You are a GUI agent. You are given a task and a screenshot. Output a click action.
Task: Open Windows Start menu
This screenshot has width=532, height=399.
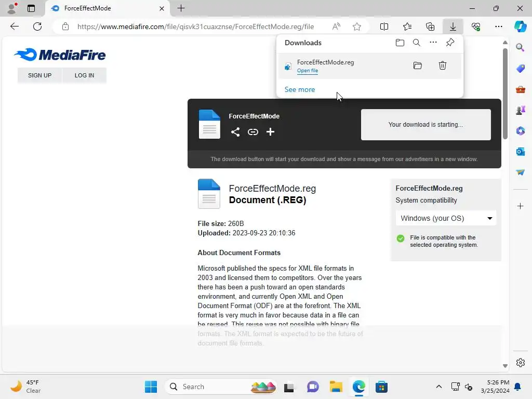151,387
